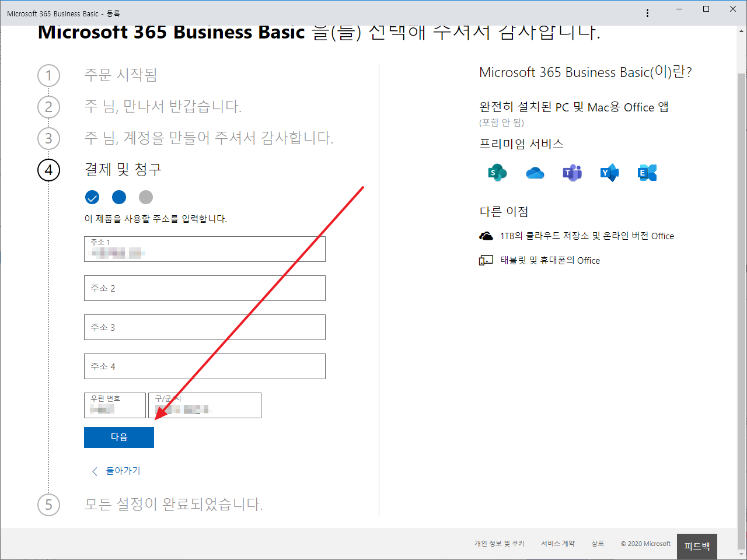
Task: Click the step 4 circle 결제 및 청구
Action: [x=48, y=170]
